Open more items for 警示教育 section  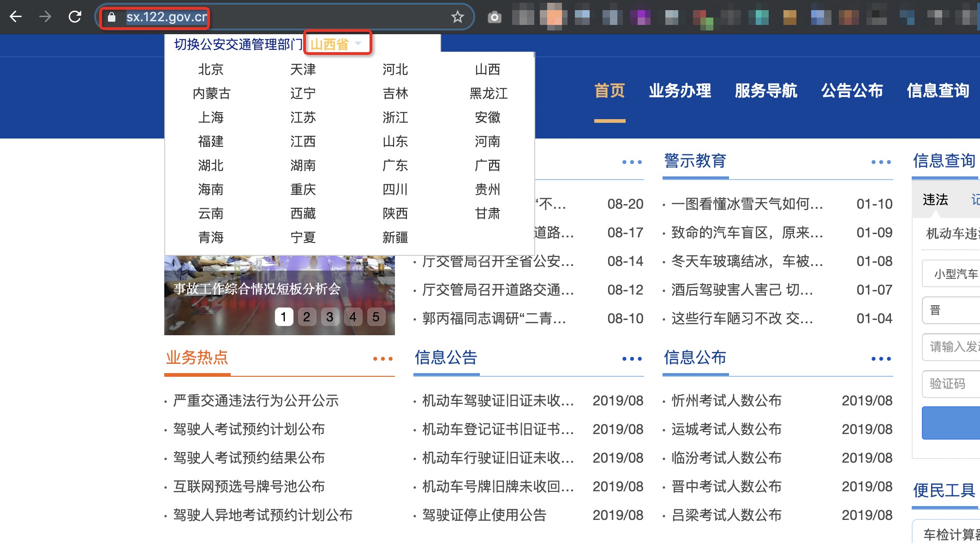(x=881, y=162)
